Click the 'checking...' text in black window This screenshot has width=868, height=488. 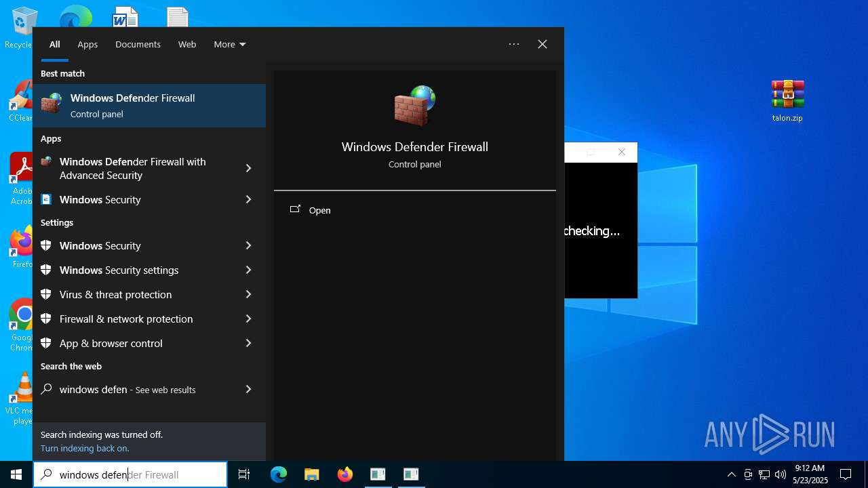(592, 231)
